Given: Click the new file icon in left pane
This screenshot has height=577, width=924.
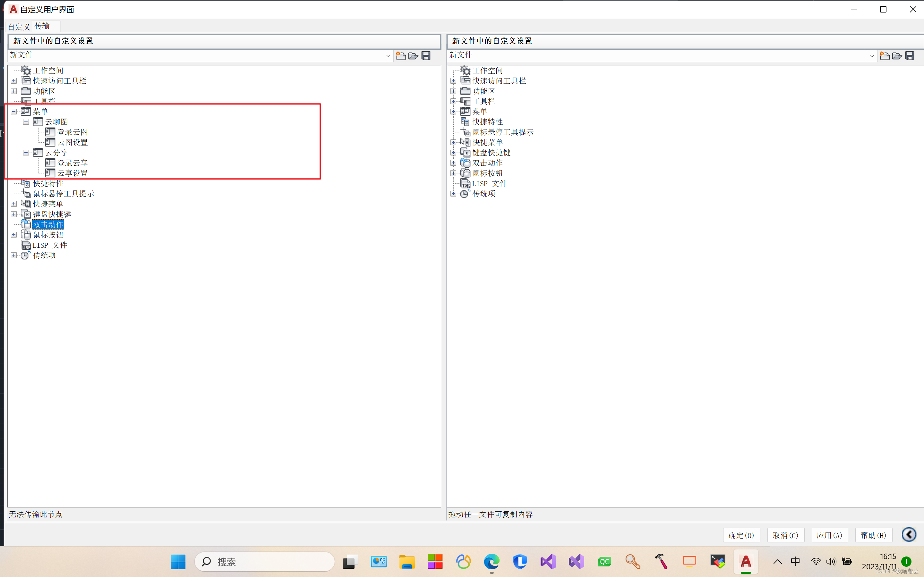Looking at the screenshot, I should (401, 56).
